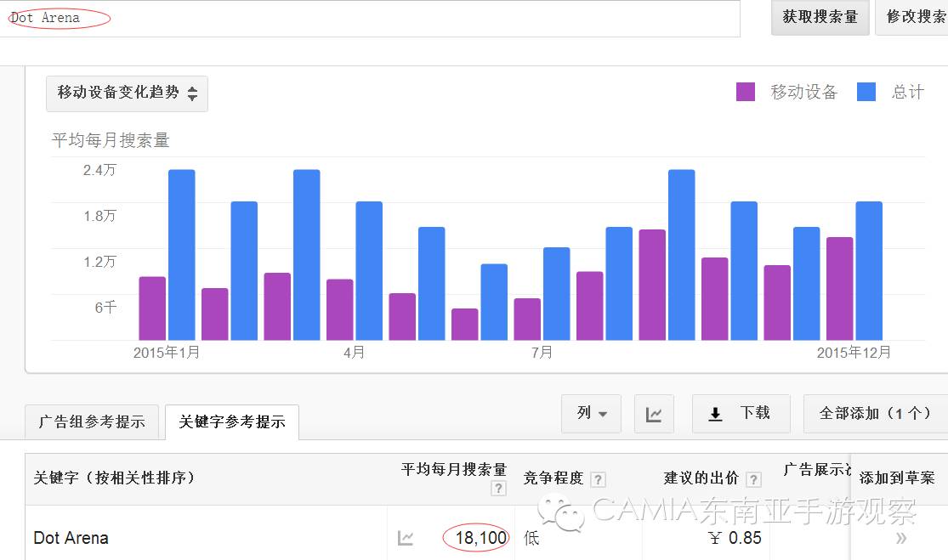Click the 2015年1月 axis label
Screen dimensions: 948x560
(167, 353)
